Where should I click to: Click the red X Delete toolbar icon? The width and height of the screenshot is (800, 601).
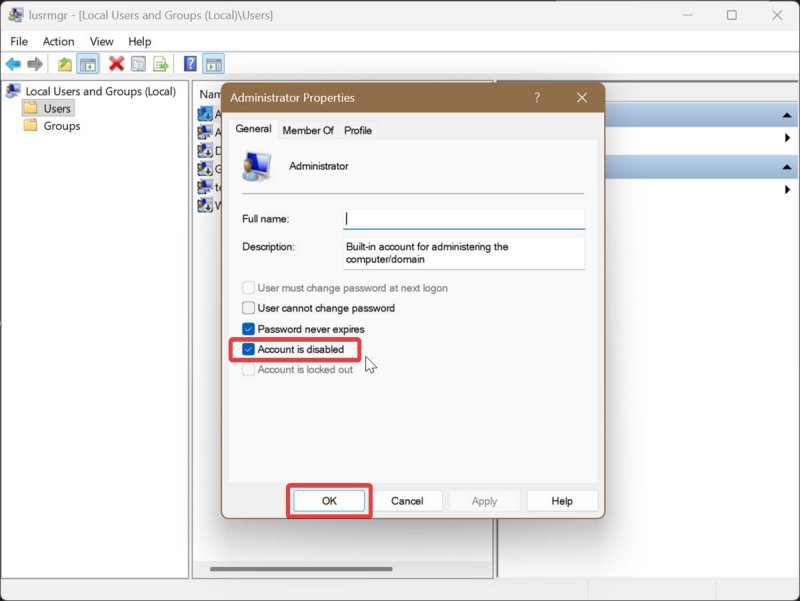click(116, 64)
